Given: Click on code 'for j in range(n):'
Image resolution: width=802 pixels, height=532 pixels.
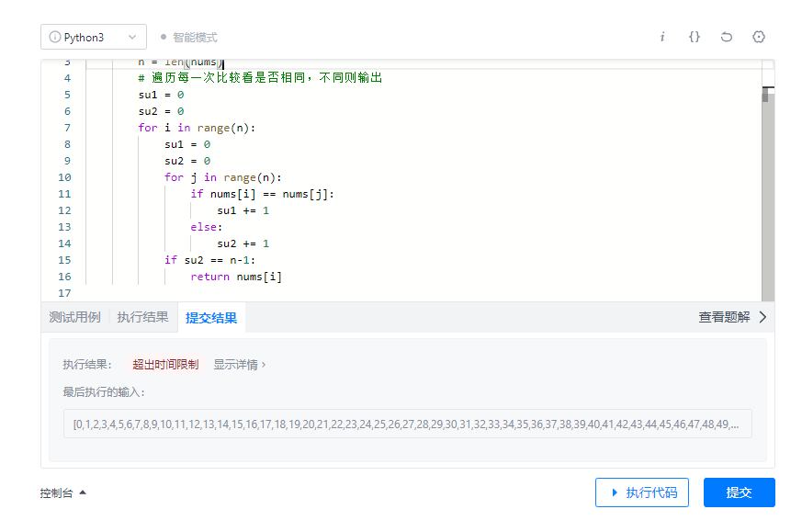Looking at the screenshot, I should (x=223, y=177).
